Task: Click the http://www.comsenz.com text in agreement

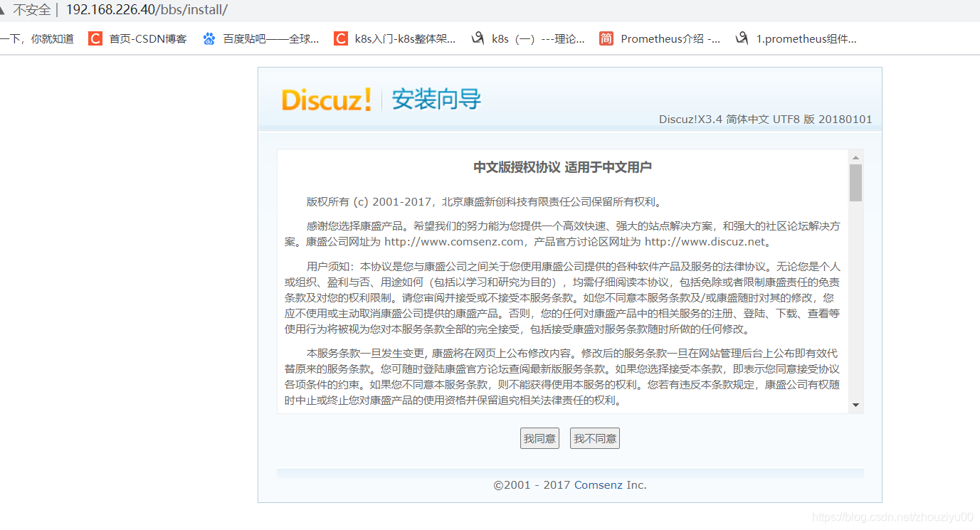Action: tap(454, 241)
